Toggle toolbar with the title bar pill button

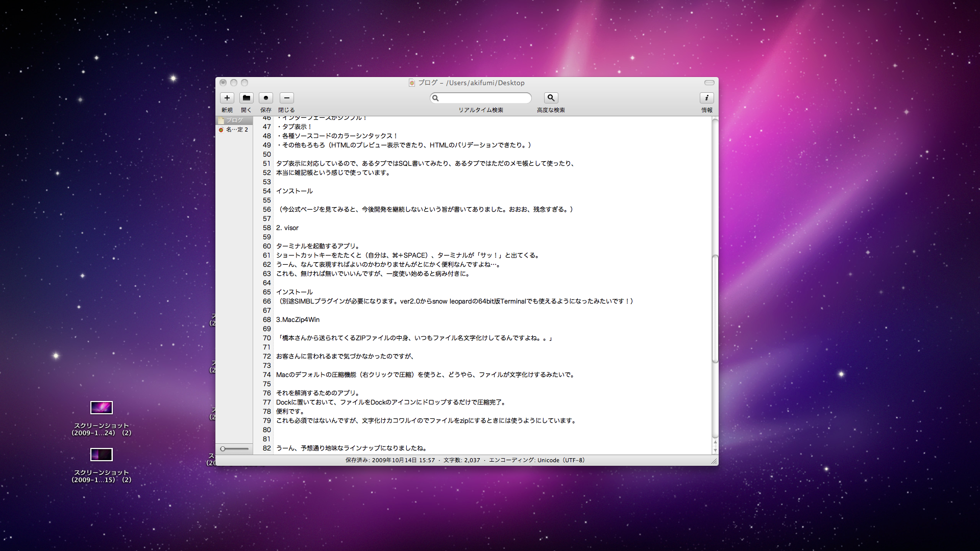click(709, 83)
